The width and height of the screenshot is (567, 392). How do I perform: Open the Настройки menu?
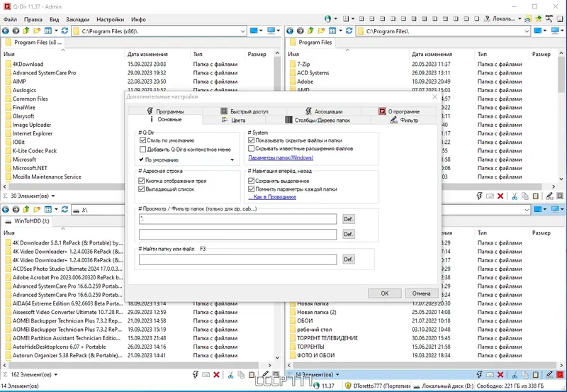tap(111, 20)
